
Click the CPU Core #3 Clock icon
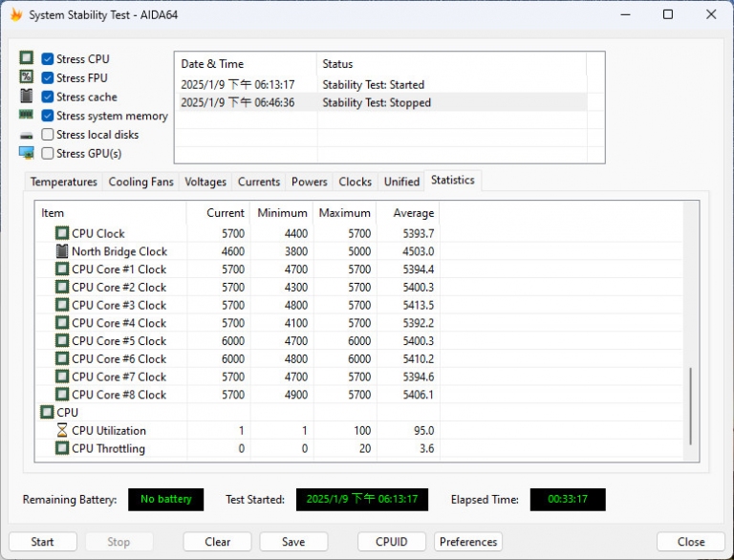[x=62, y=304]
